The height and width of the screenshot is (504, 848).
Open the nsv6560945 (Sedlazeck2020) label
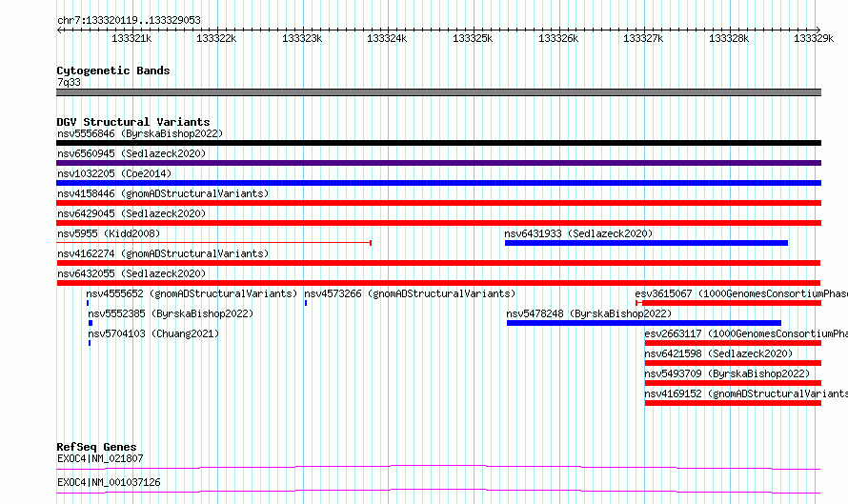131,153
